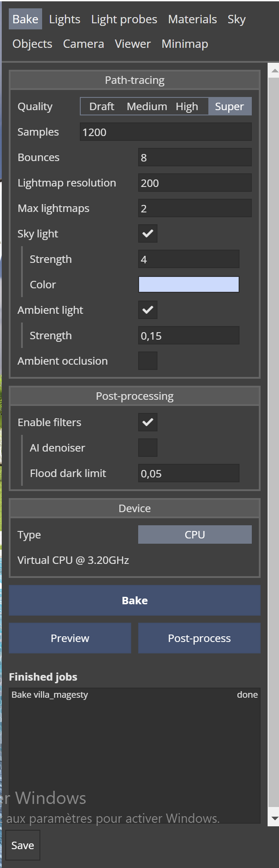Click the Samples input field
The width and height of the screenshot is (279, 868).
click(166, 132)
